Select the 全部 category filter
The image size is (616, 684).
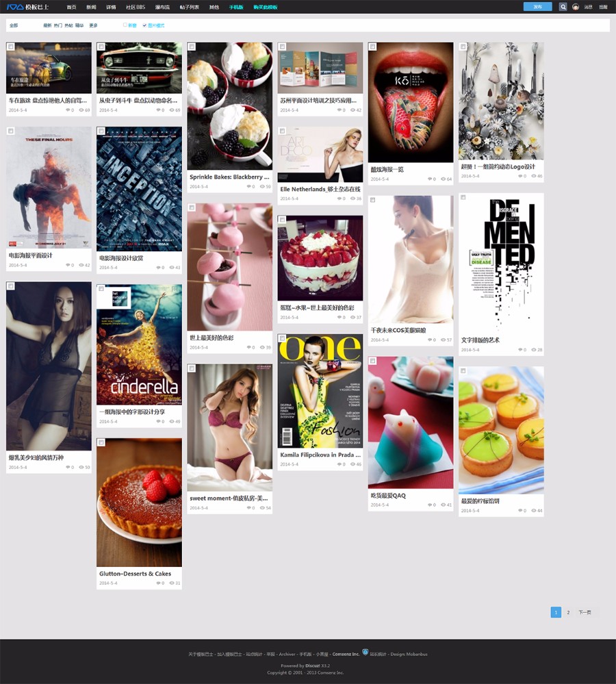click(14, 25)
